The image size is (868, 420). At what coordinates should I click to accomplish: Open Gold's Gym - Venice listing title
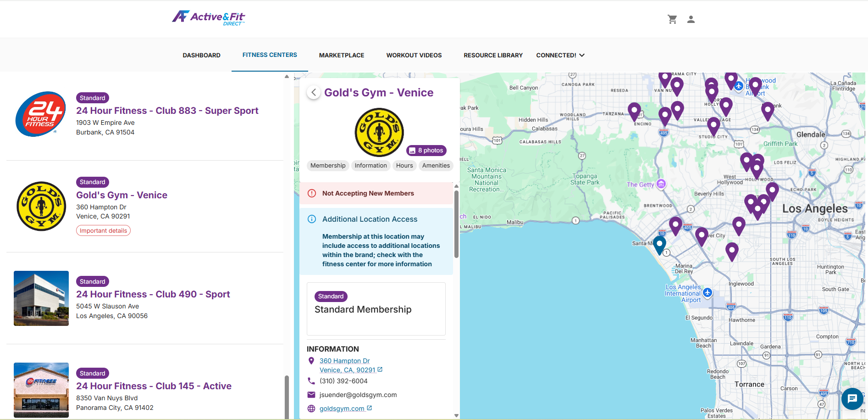tap(122, 195)
